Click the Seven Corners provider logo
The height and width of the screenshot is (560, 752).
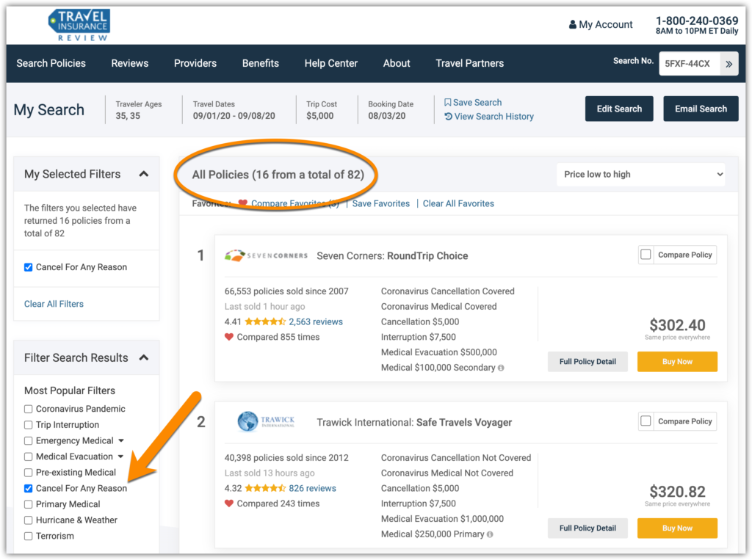point(266,255)
